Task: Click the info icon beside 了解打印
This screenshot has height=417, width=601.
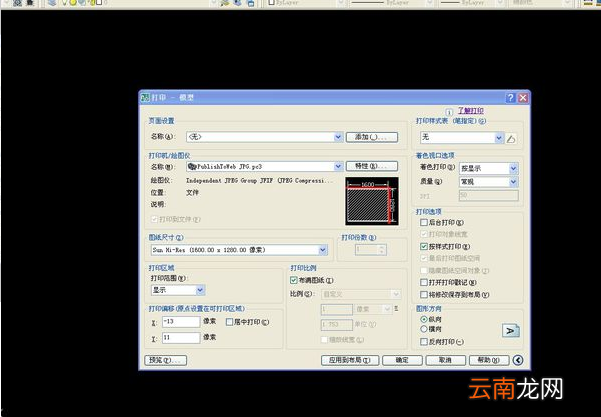Action: [x=449, y=112]
